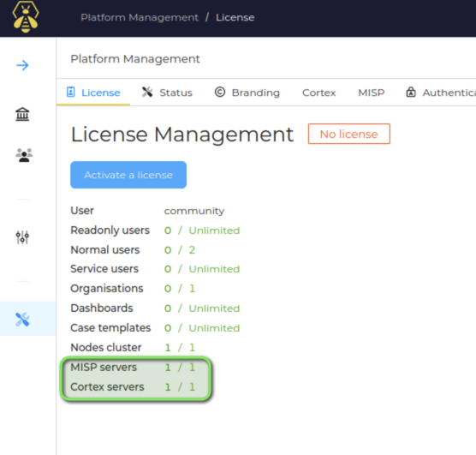The height and width of the screenshot is (455, 476).
Task: Click Case templates label
Action: coord(110,327)
